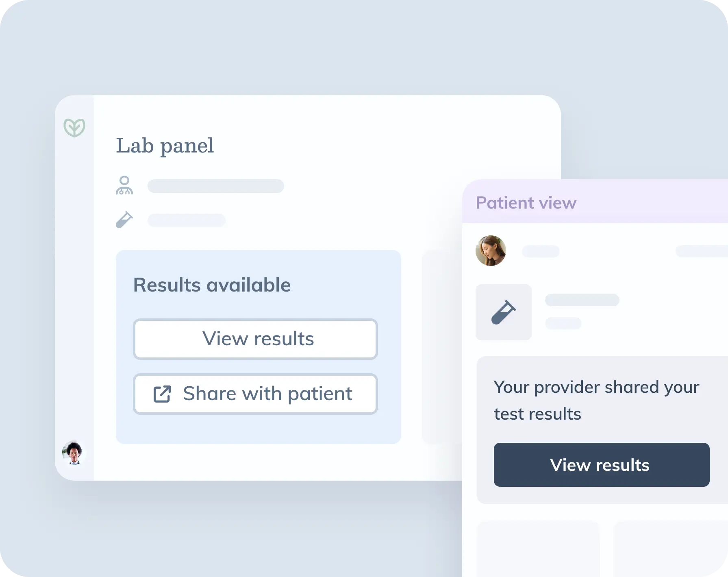This screenshot has width=728, height=577.
Task: Click the Lab panel heading
Action: (165, 146)
